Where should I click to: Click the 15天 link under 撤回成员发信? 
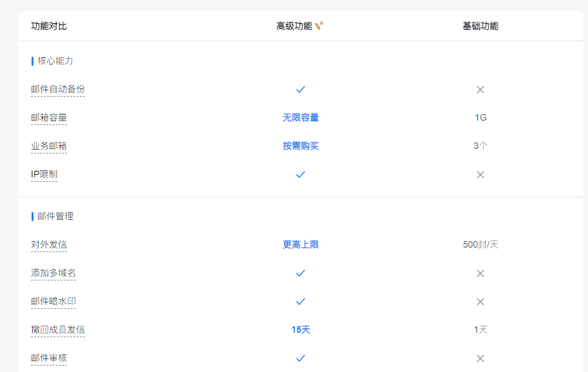point(300,329)
